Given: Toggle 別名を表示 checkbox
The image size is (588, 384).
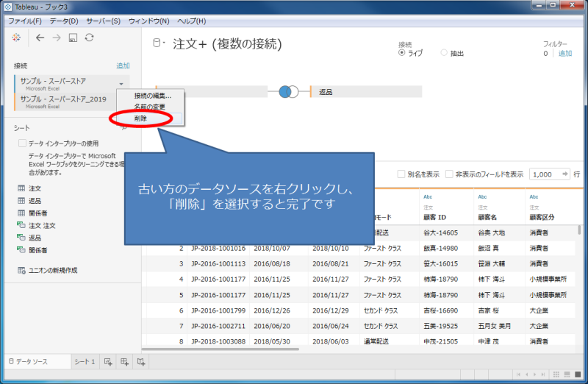Looking at the screenshot, I should [x=401, y=174].
